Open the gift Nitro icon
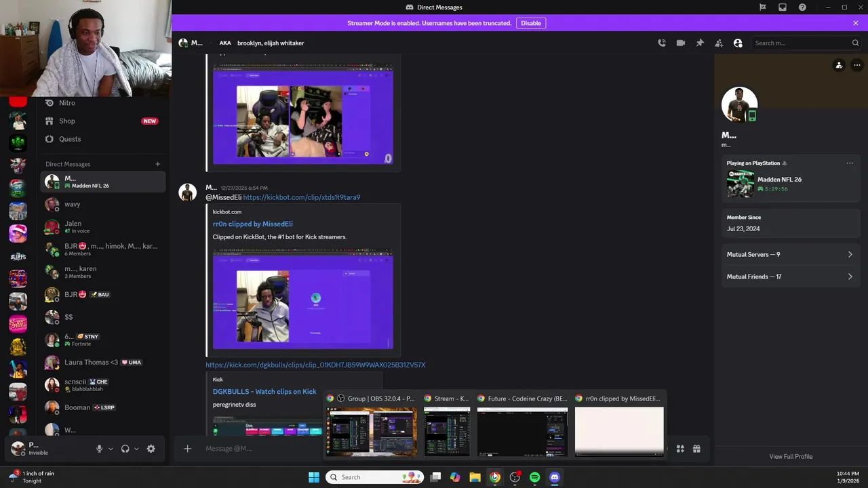The width and height of the screenshot is (868, 488). [x=696, y=449]
